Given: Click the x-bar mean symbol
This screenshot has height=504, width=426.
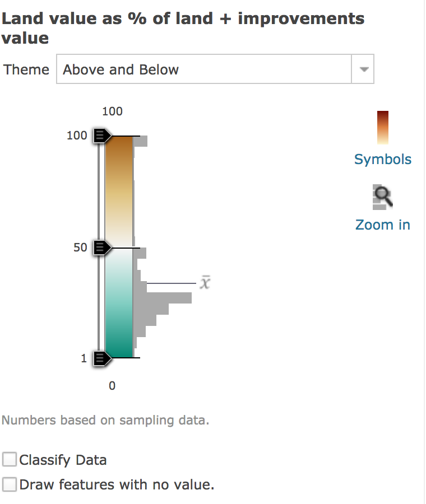Looking at the screenshot, I should coord(206,283).
